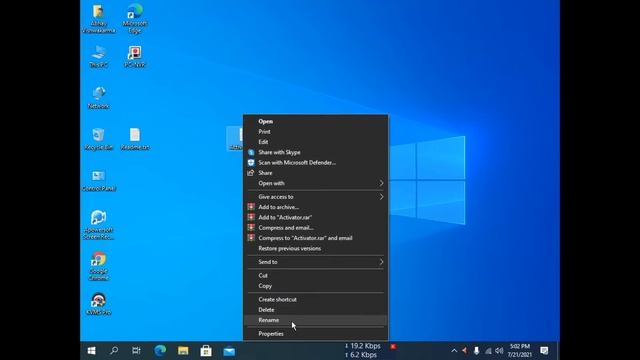Image resolution: width=640 pixels, height=360 pixels.
Task: Open taskbar Search
Action: [114, 351]
